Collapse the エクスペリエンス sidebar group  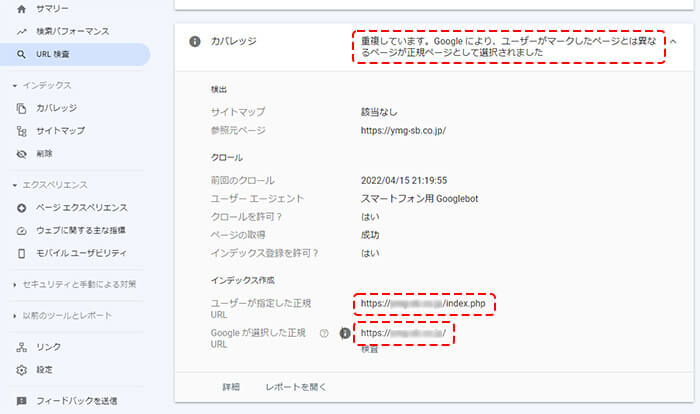[15, 185]
